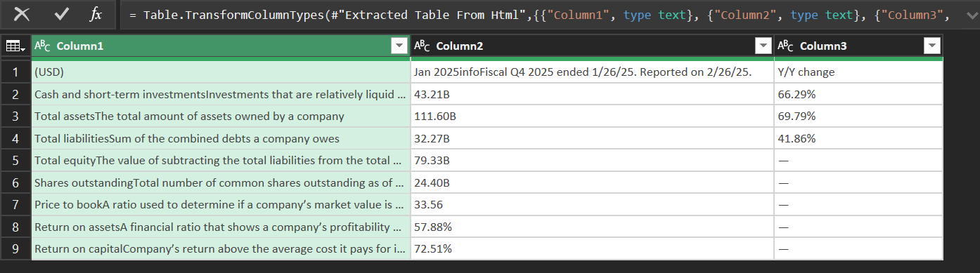Click the 32.27B value cell
This screenshot has height=273, width=980.
pos(592,138)
